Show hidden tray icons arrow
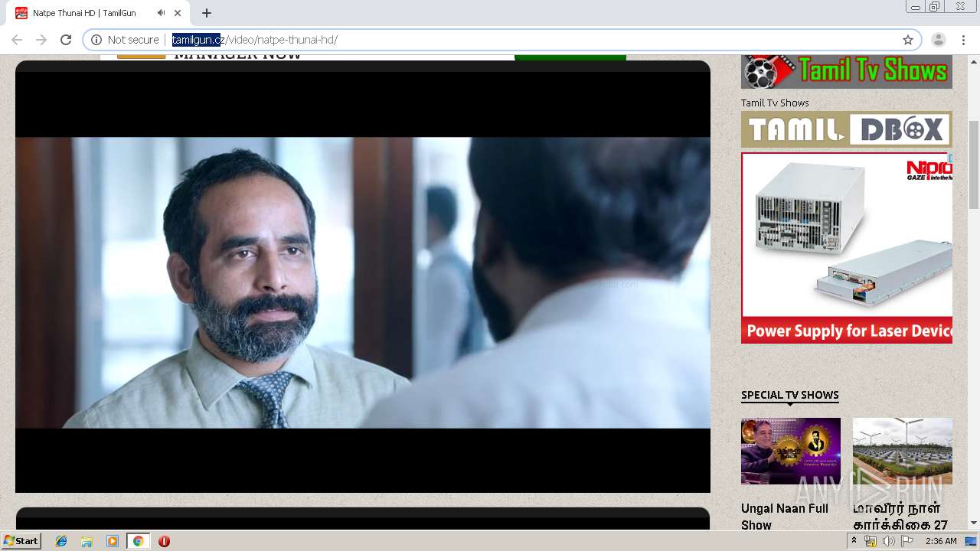Viewport: 980px width, 551px height. click(x=854, y=541)
